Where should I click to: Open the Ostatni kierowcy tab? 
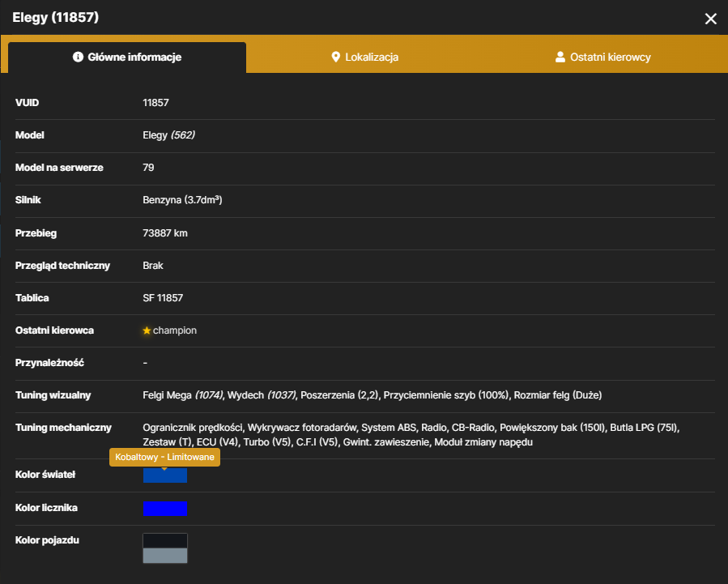603,57
